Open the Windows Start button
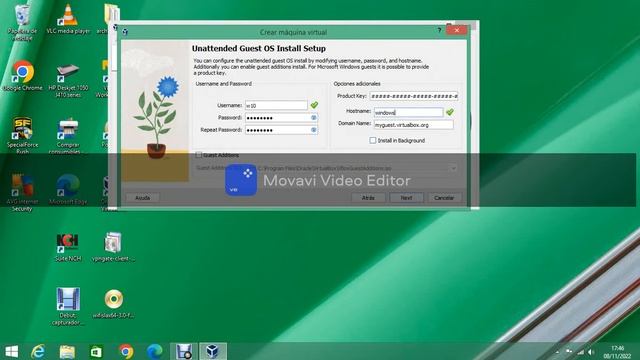Viewport: 640px width, 360px height. tap(11, 351)
